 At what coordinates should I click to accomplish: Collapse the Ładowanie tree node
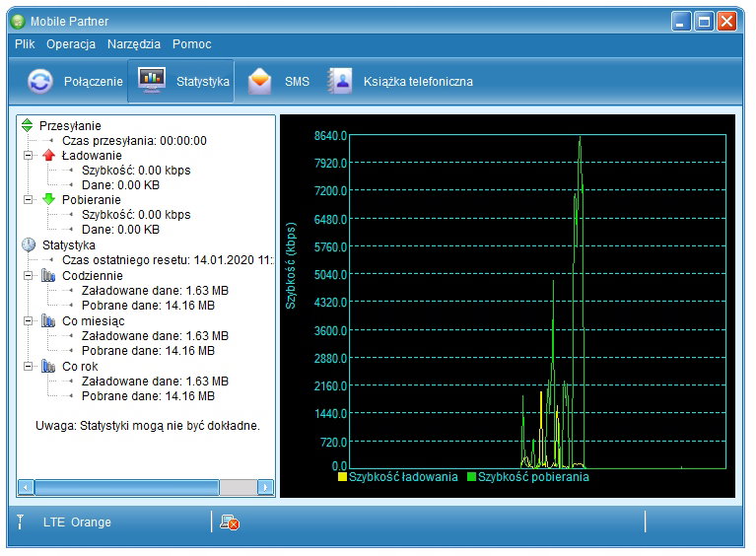(29, 156)
